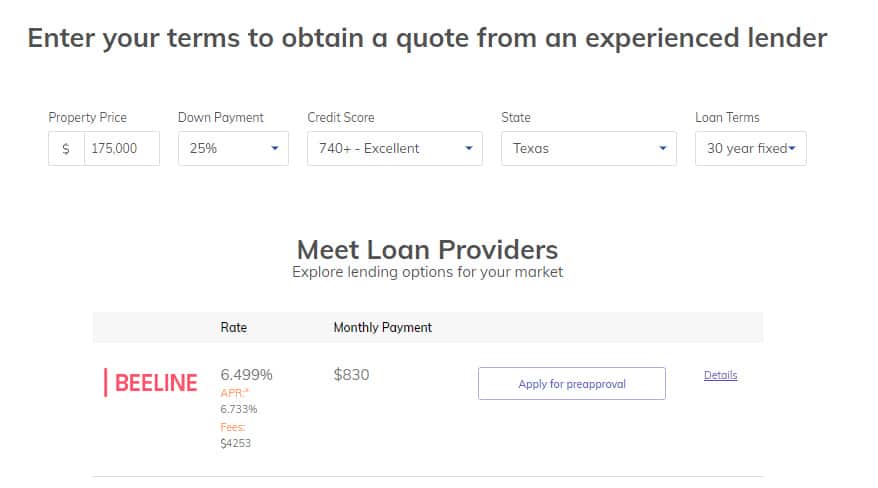Open the Down Payment 25% dropdown

click(233, 148)
